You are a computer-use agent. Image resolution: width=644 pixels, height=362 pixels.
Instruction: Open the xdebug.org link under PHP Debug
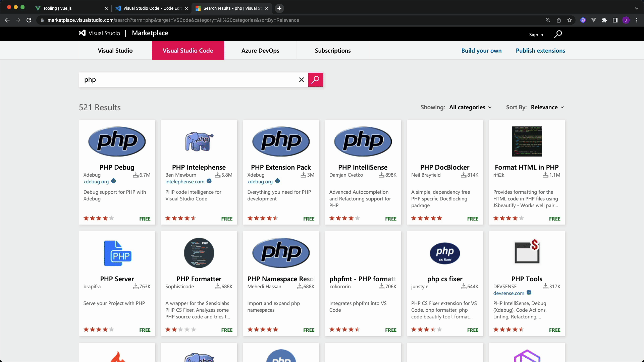tap(96, 182)
